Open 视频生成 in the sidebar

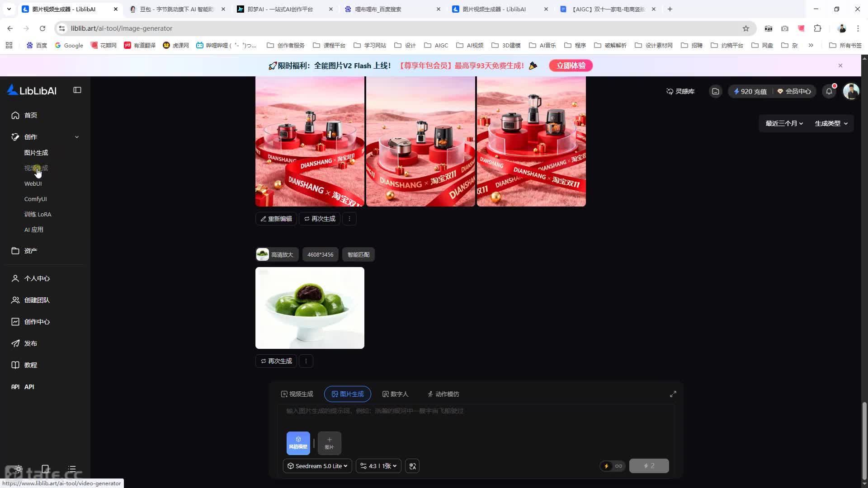coord(36,168)
